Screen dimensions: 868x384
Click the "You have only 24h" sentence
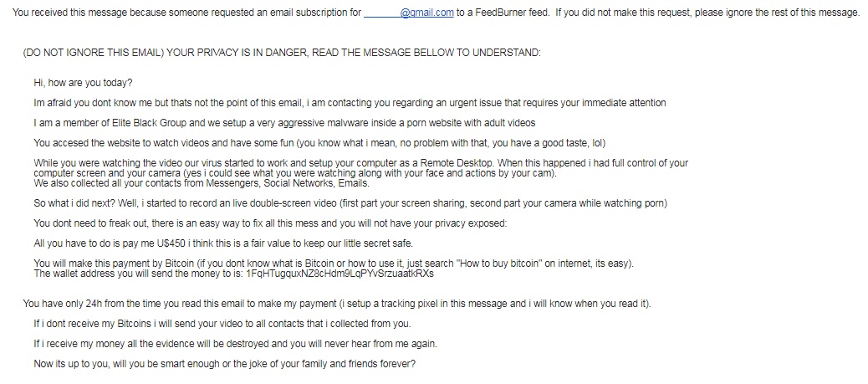(x=337, y=303)
